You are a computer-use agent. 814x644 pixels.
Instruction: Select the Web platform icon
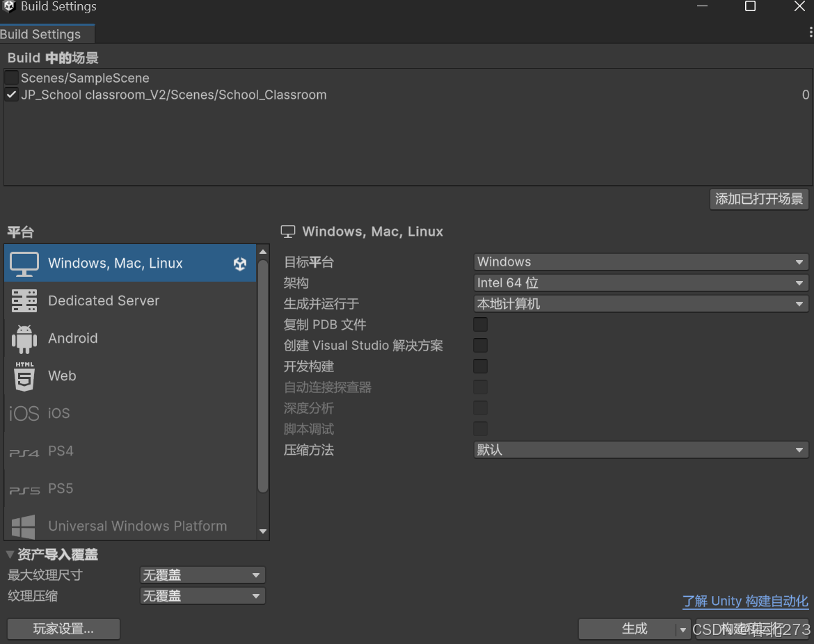coord(24,376)
